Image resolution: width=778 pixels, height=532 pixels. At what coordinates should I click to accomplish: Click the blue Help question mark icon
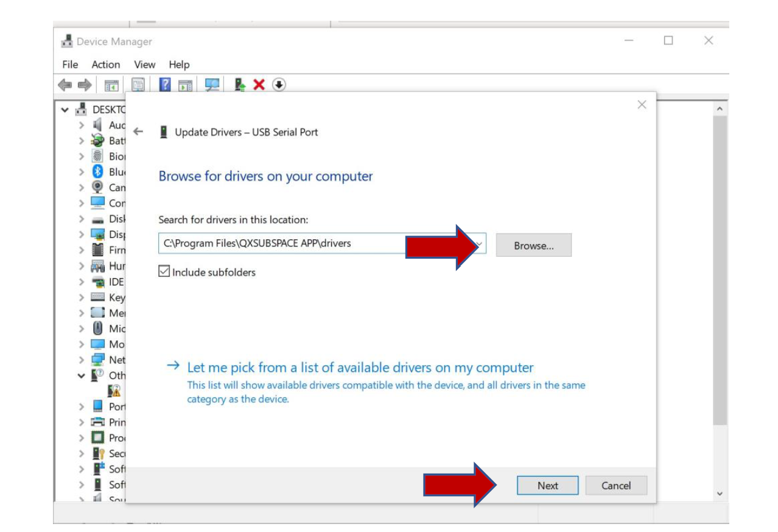point(165,85)
